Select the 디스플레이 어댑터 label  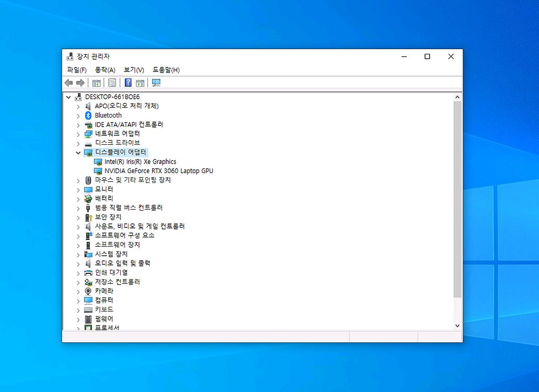(121, 152)
